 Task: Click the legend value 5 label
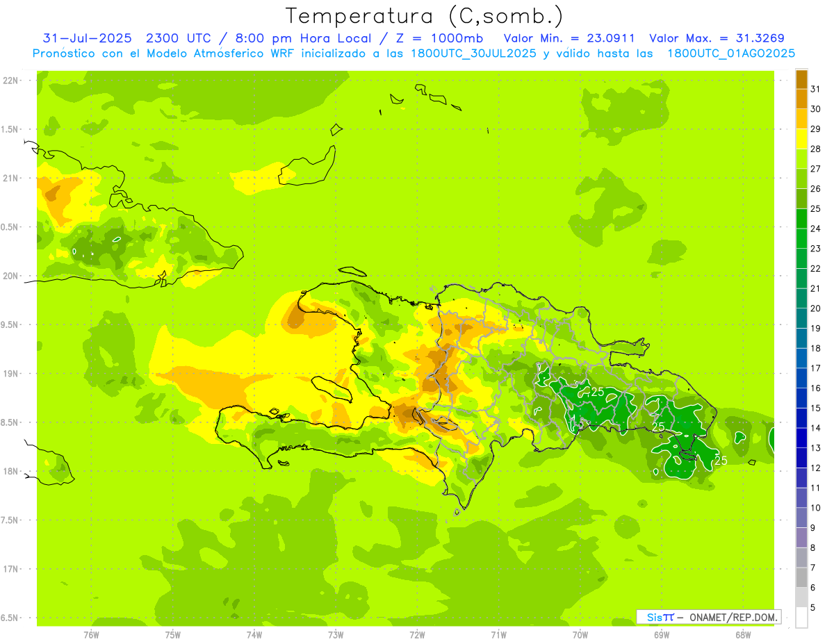pyautogui.click(x=814, y=608)
